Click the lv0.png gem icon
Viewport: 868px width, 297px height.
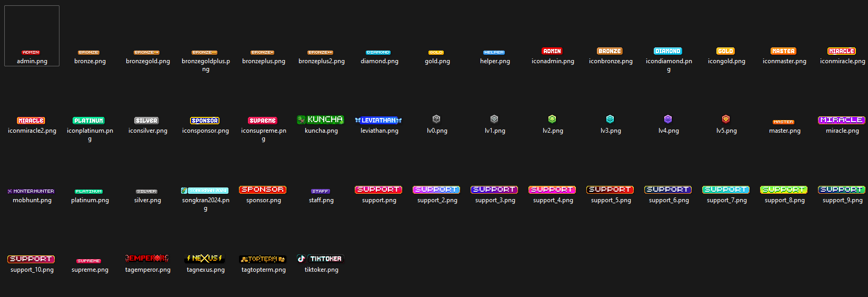coord(436,119)
